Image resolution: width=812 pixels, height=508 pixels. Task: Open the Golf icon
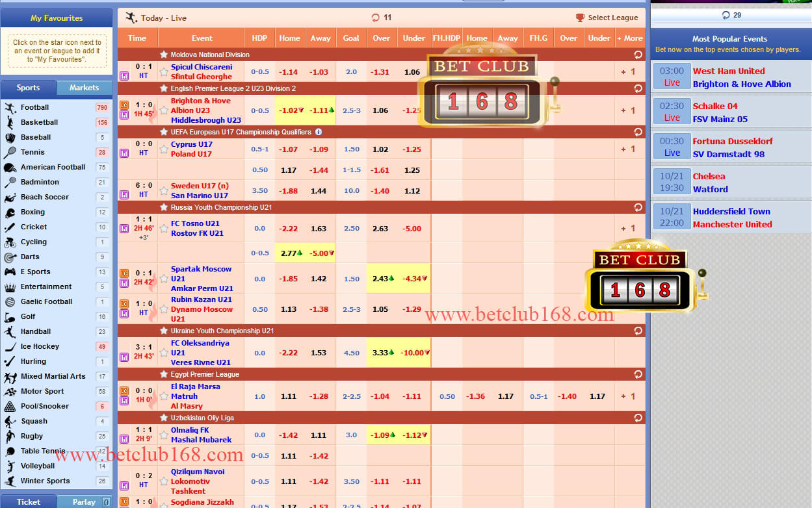tap(10, 316)
